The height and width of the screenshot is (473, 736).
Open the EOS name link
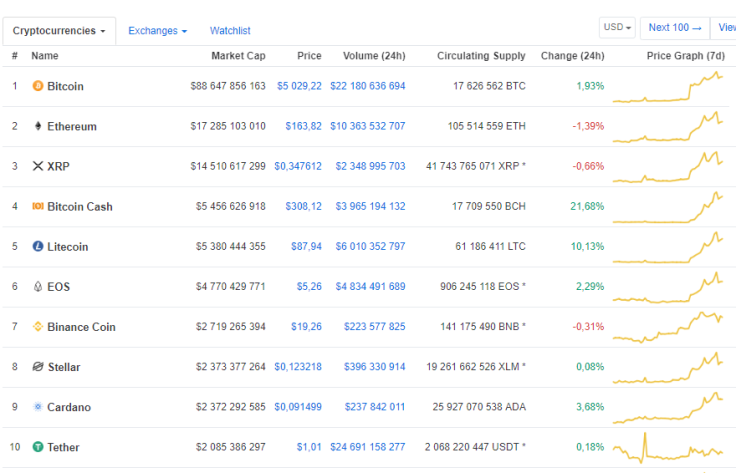pos(58,287)
